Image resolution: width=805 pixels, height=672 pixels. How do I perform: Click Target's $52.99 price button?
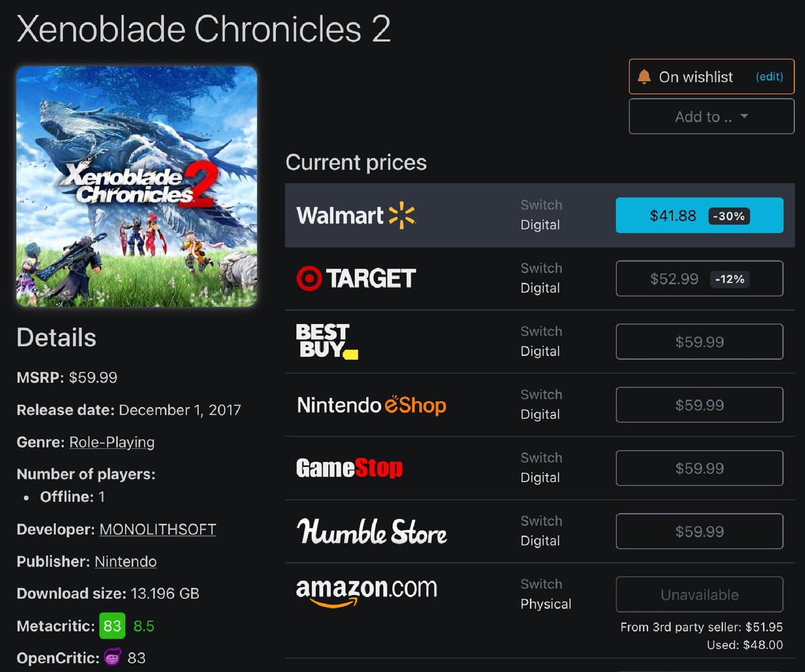699,278
